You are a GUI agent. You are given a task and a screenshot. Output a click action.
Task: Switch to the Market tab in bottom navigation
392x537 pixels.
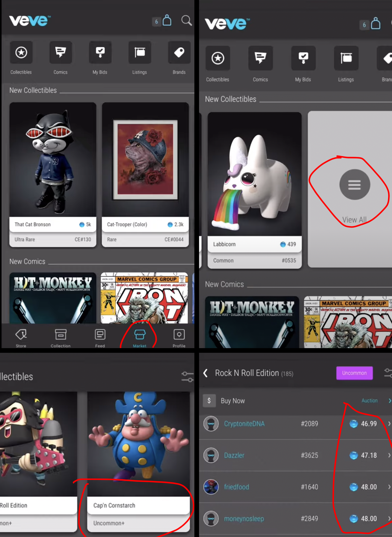coord(140,338)
